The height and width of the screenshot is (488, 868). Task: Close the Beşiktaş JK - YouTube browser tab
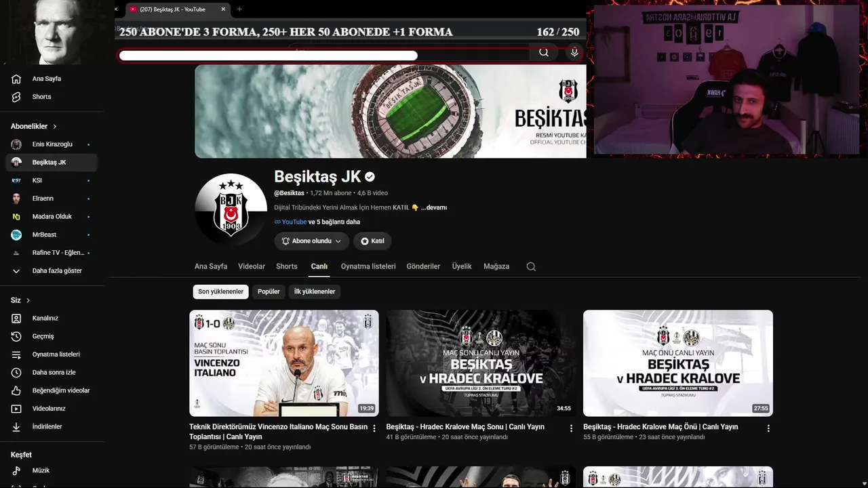tap(223, 9)
